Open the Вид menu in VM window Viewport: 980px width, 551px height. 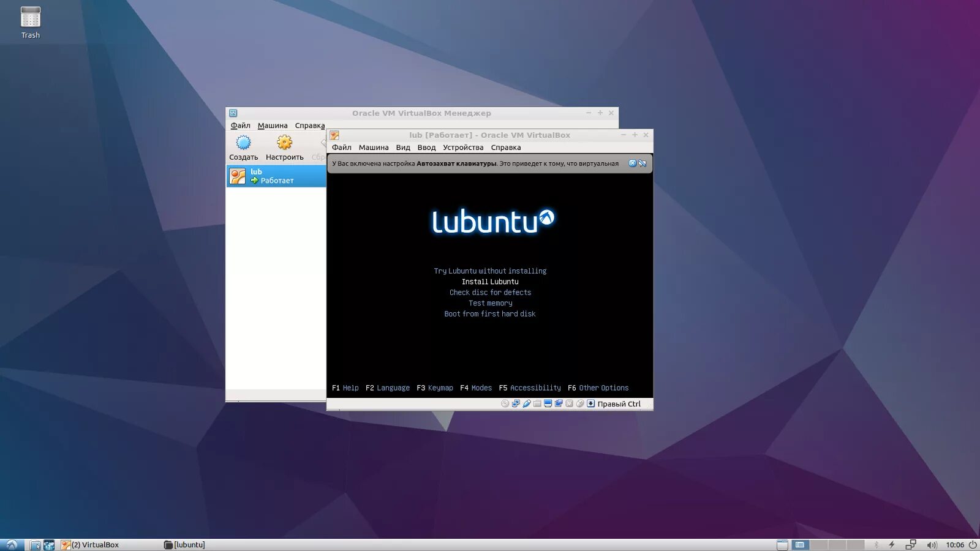click(x=403, y=148)
